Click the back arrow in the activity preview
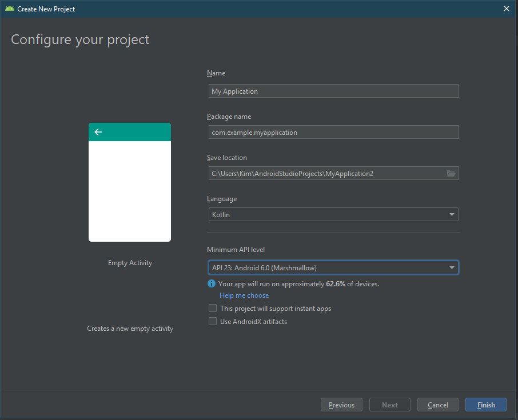The height and width of the screenshot is (420, 518). 98,132
